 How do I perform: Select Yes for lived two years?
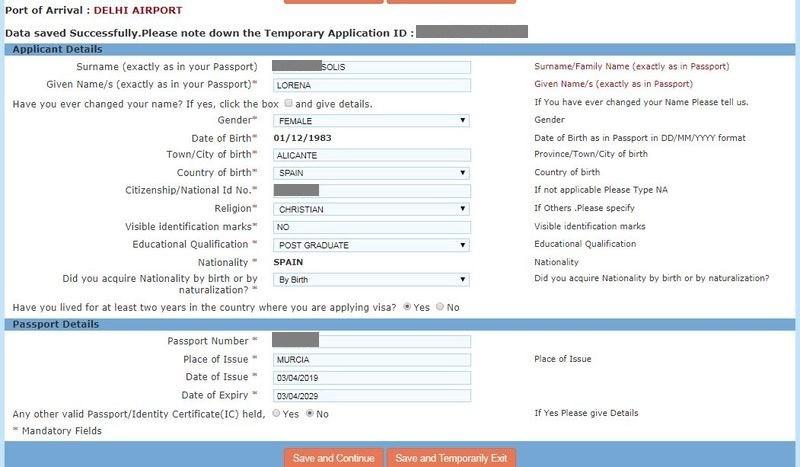[x=406, y=306]
